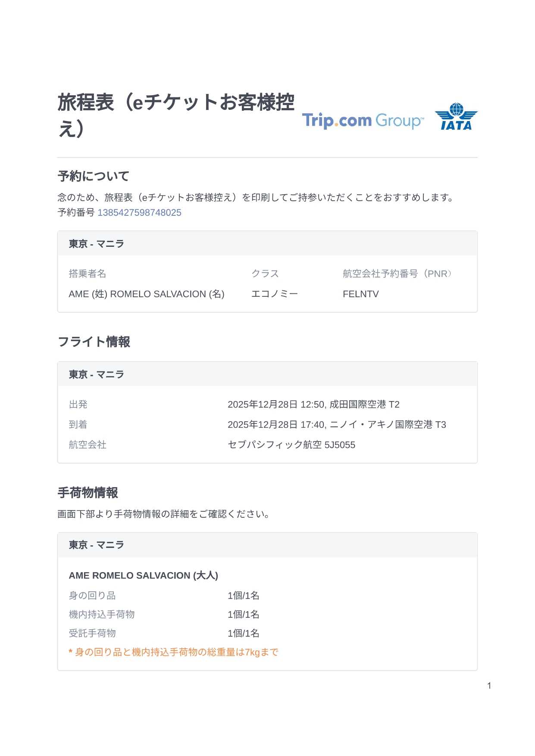Click the PNR code FELNTV
The height and width of the screenshot is (756, 535).
pos(360,294)
